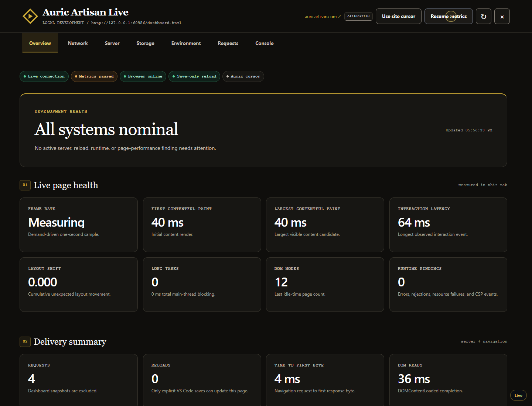Click the Development Health label
Screen dimensions: 532x406
pos(61,111)
